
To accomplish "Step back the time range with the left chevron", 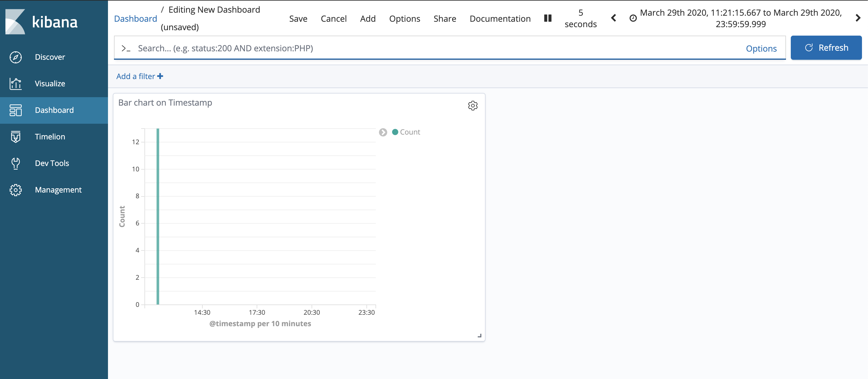I will (613, 18).
